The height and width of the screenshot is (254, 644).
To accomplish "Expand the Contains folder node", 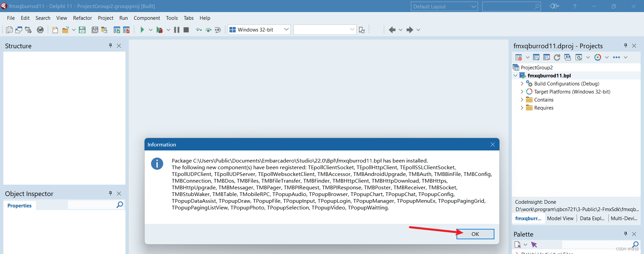I will [x=522, y=100].
